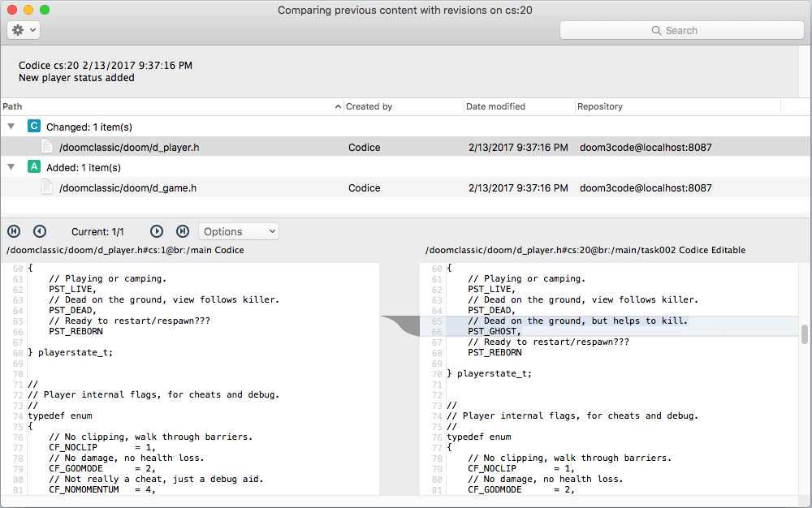812x508 pixels.
Task: Click 'typedef enum' in the left pane
Action: coord(60,416)
